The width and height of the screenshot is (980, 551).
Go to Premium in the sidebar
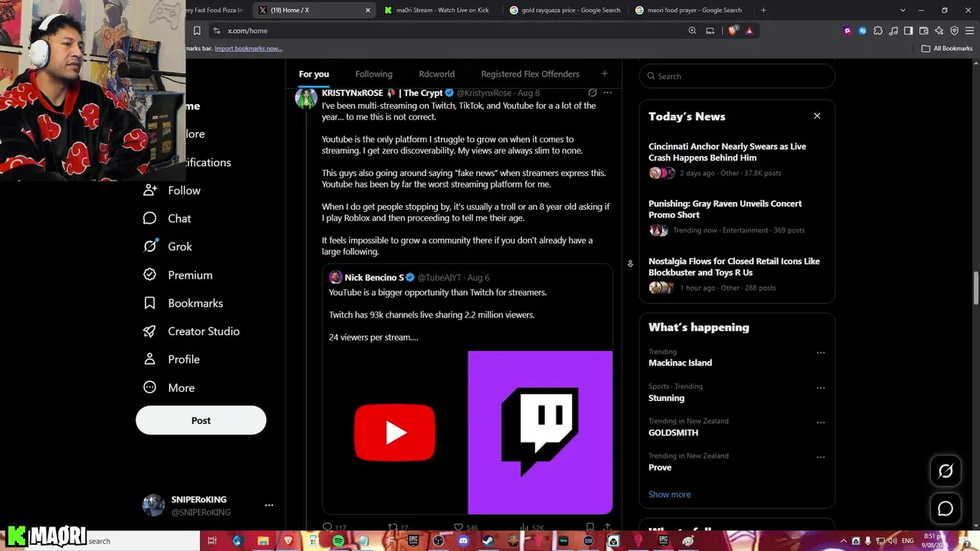178,275
